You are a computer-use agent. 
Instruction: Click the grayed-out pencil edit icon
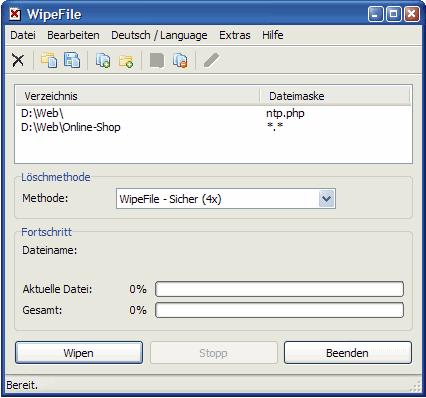pos(212,60)
